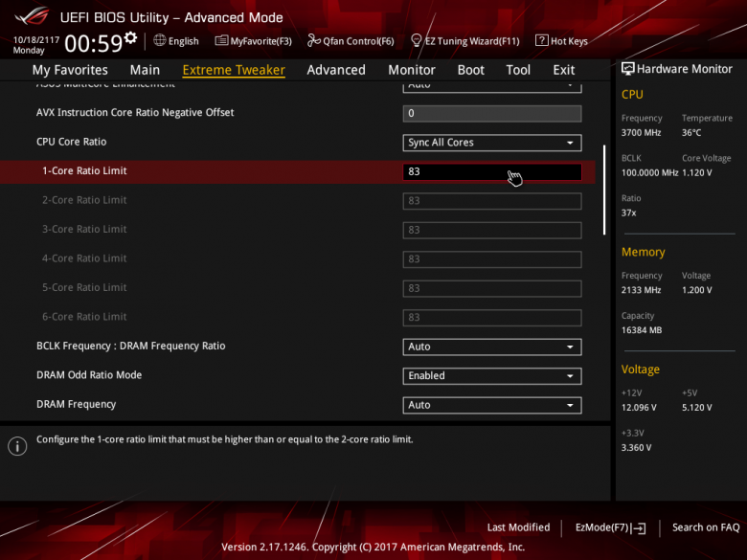
Task: Open the Advanced tab
Action: (336, 70)
